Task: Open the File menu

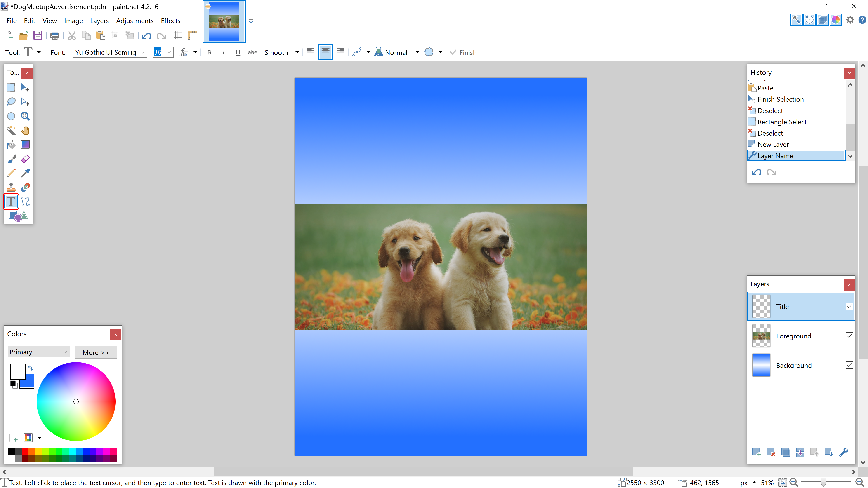Action: pos(12,21)
